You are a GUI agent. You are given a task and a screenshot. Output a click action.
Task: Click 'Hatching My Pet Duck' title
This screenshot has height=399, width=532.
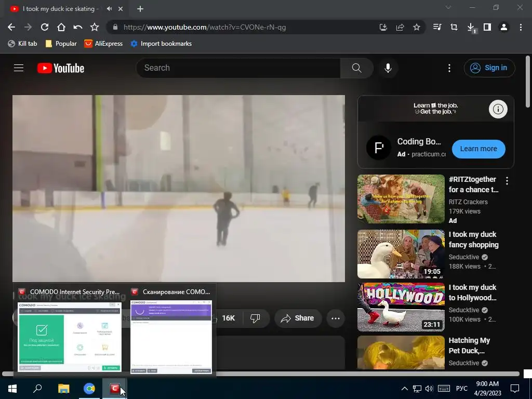tap(469, 345)
